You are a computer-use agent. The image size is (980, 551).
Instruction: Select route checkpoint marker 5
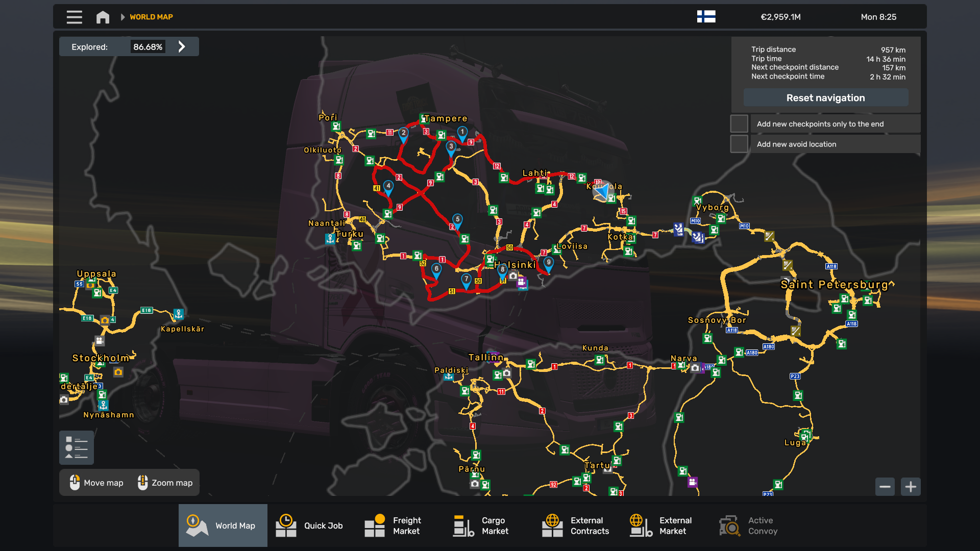pos(457,220)
